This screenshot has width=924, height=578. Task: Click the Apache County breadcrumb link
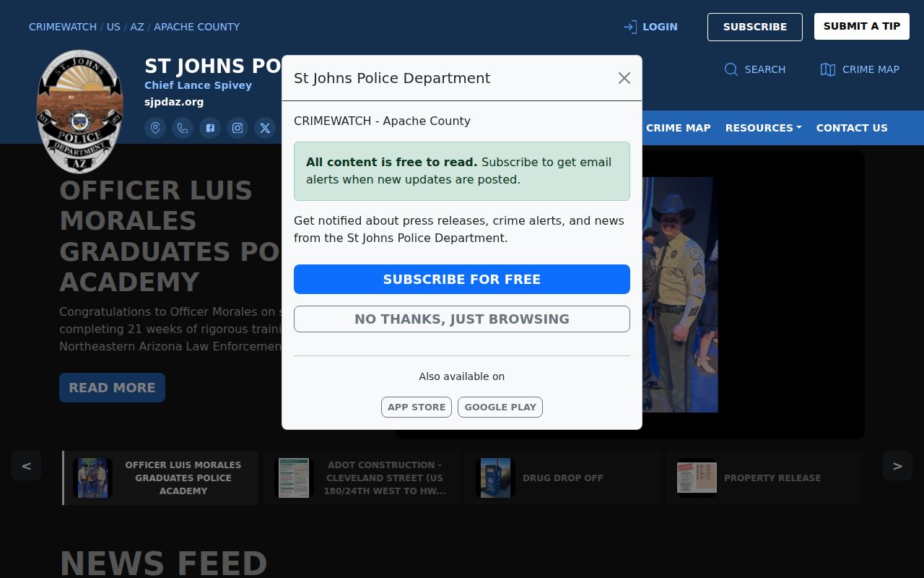196,27
